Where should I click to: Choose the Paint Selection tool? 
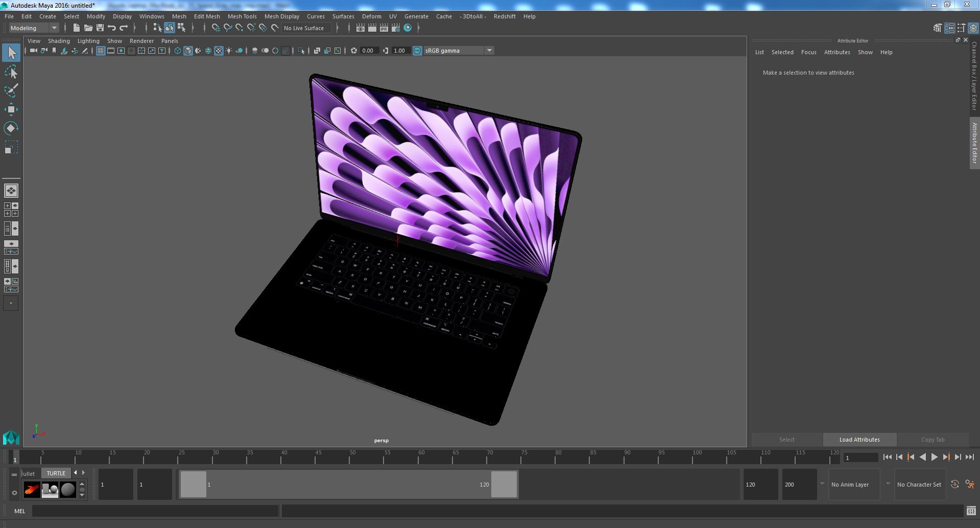(x=11, y=91)
